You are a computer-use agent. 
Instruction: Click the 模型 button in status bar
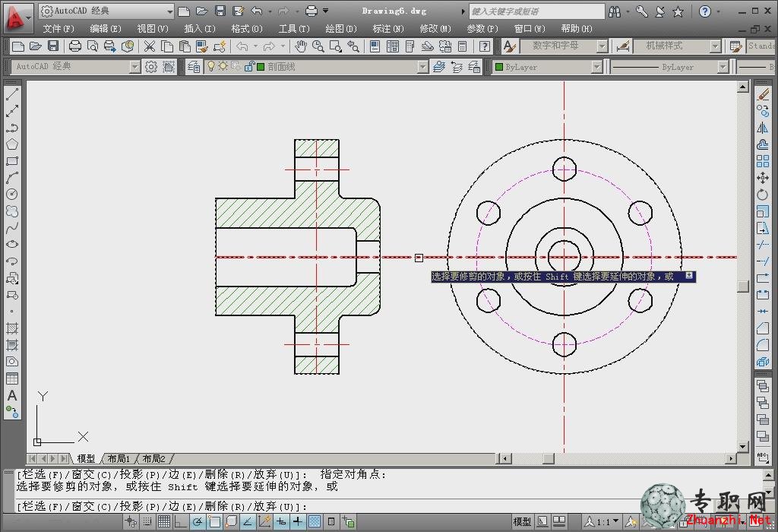point(522,521)
